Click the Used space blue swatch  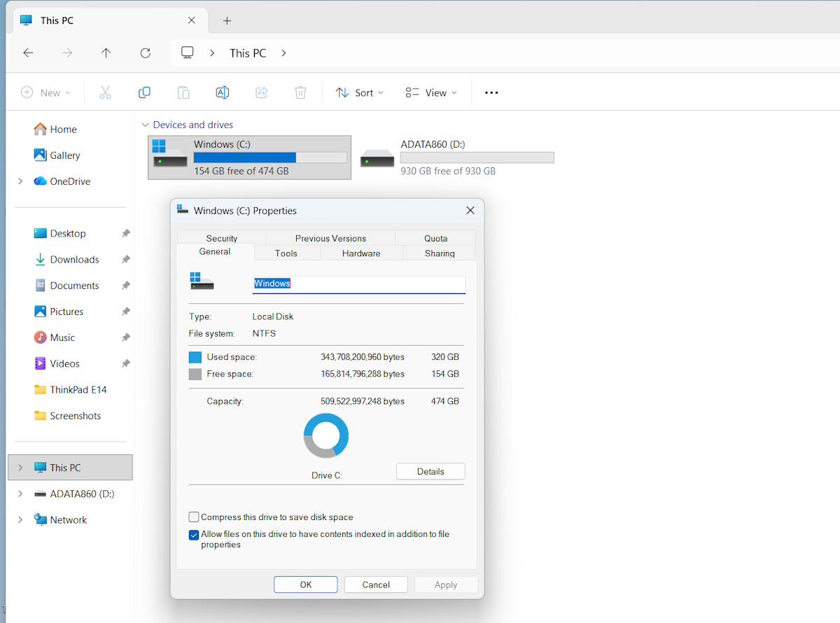pyautogui.click(x=195, y=357)
